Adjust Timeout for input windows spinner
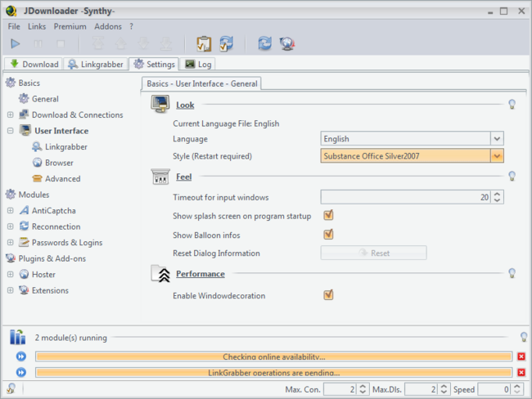This screenshot has height=399, width=532. [497, 197]
